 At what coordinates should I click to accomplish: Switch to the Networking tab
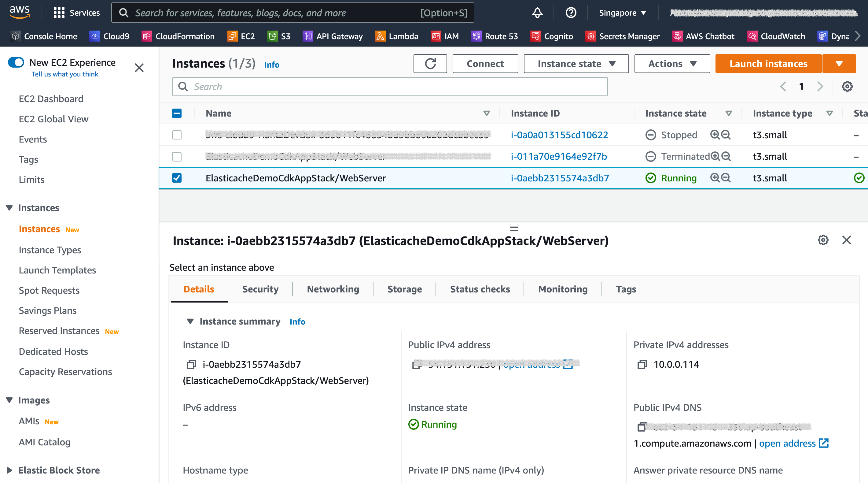click(x=333, y=289)
